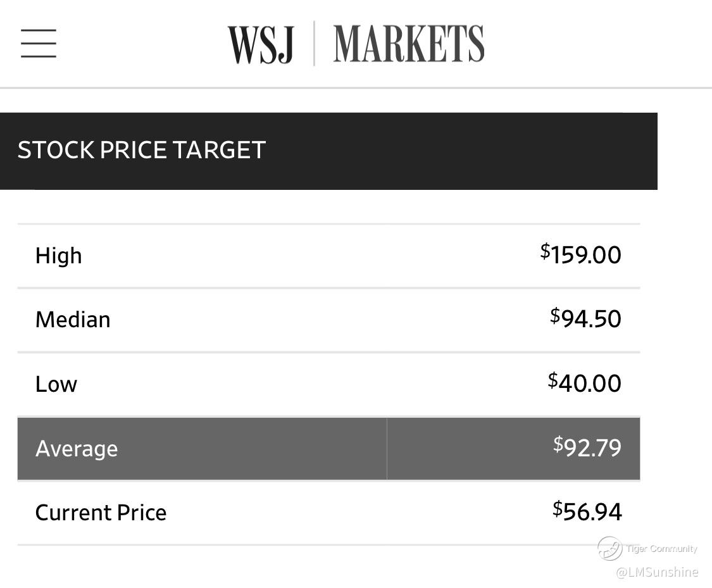712x588 pixels.
Task: Select the Stock Price Target heading
Action: tap(141, 150)
